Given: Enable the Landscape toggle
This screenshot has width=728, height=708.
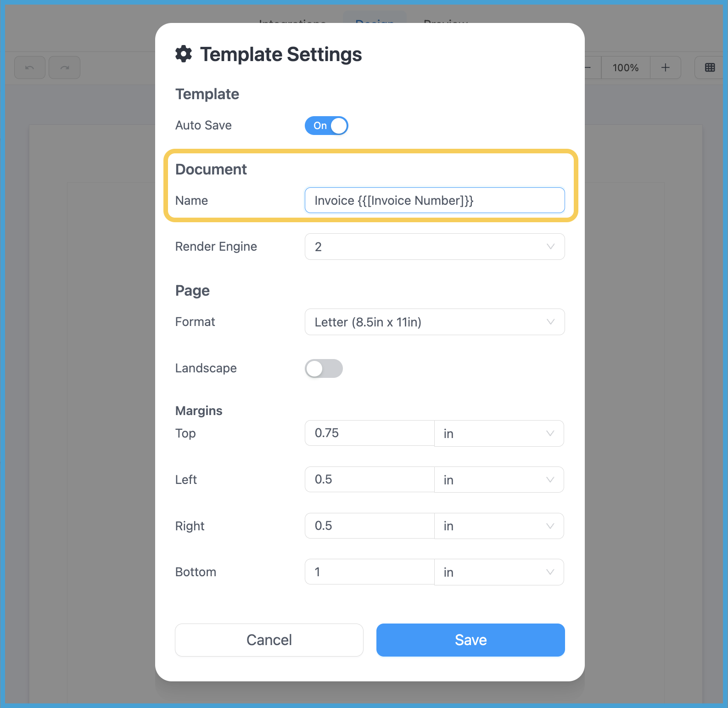Looking at the screenshot, I should 324,369.
